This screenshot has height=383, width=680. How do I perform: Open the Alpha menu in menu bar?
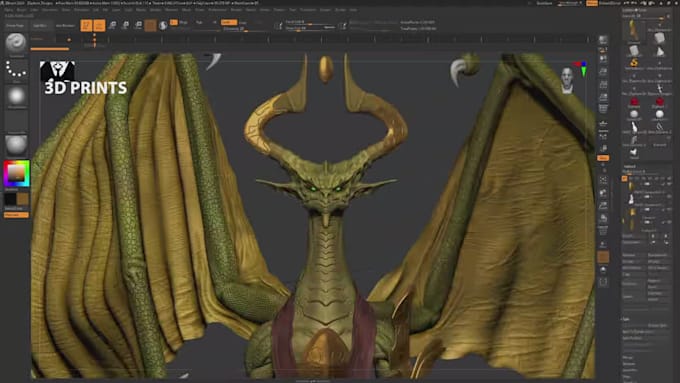tap(8, 10)
